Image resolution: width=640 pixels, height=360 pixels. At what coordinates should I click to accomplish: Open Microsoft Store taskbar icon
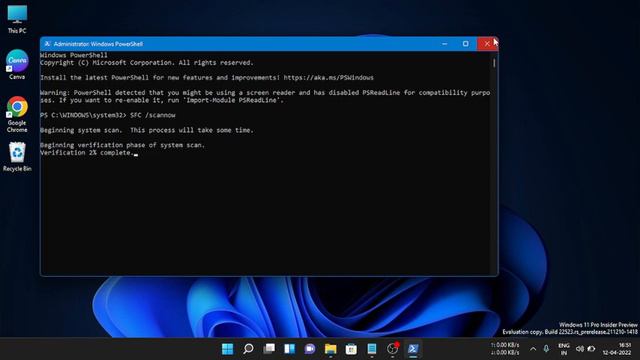tap(351, 349)
